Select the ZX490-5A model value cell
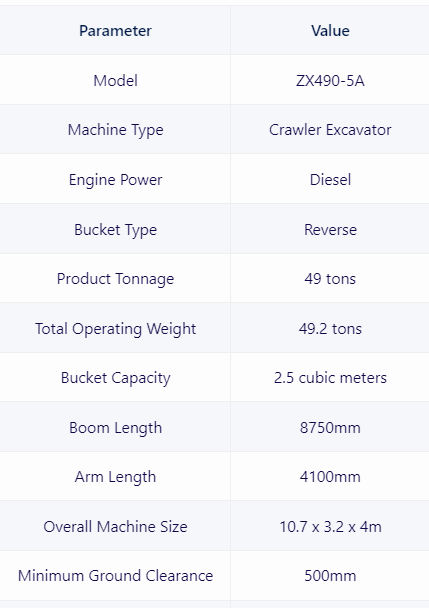 (330, 81)
